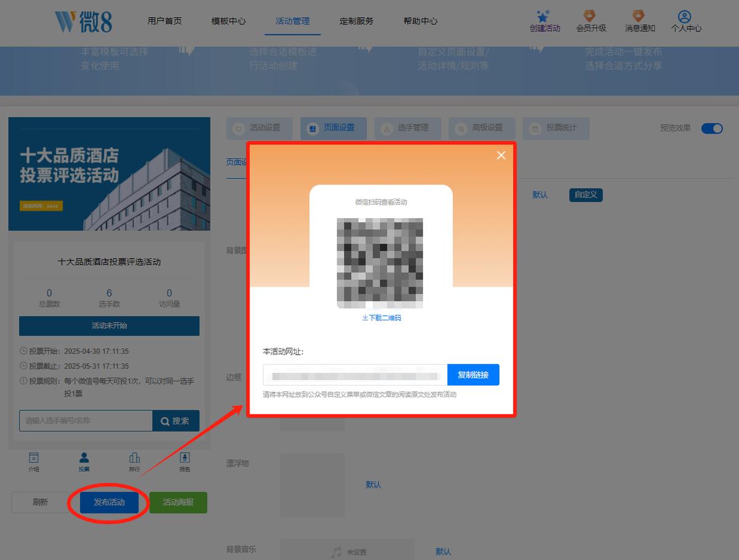This screenshot has height=560, width=739.
Task: Switch to 选手管理 tab
Action: click(x=408, y=128)
